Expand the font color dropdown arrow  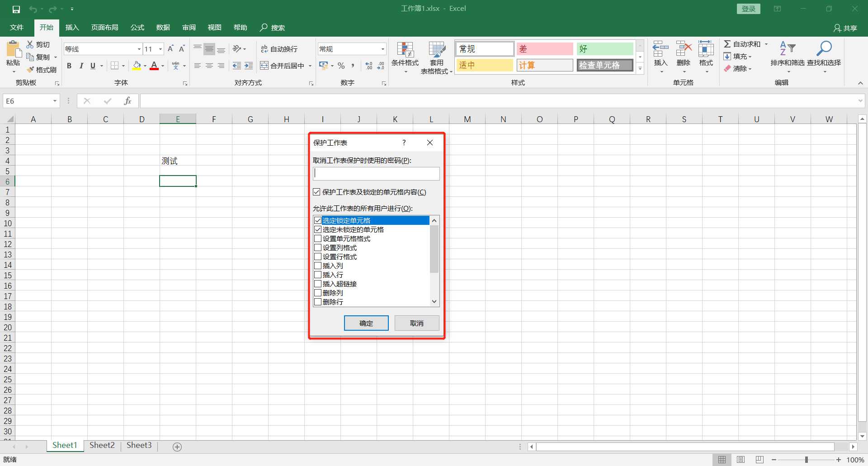pos(163,66)
